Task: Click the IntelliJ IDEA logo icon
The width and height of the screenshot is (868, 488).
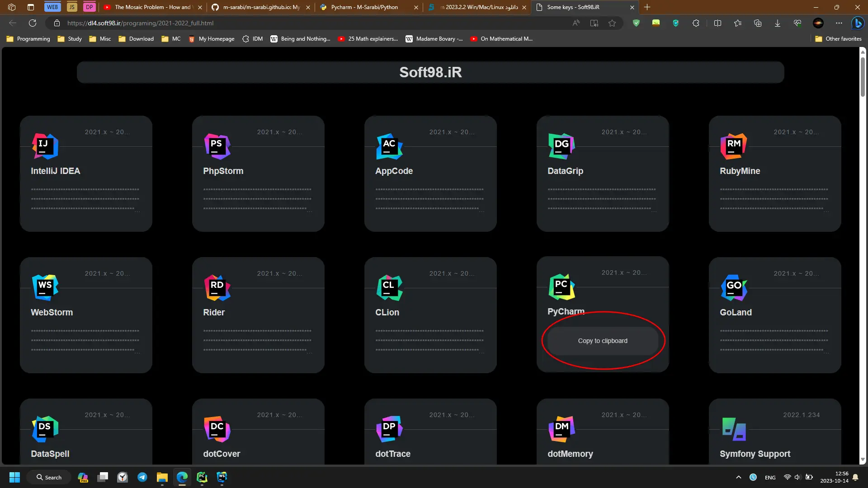Action: click(x=45, y=146)
